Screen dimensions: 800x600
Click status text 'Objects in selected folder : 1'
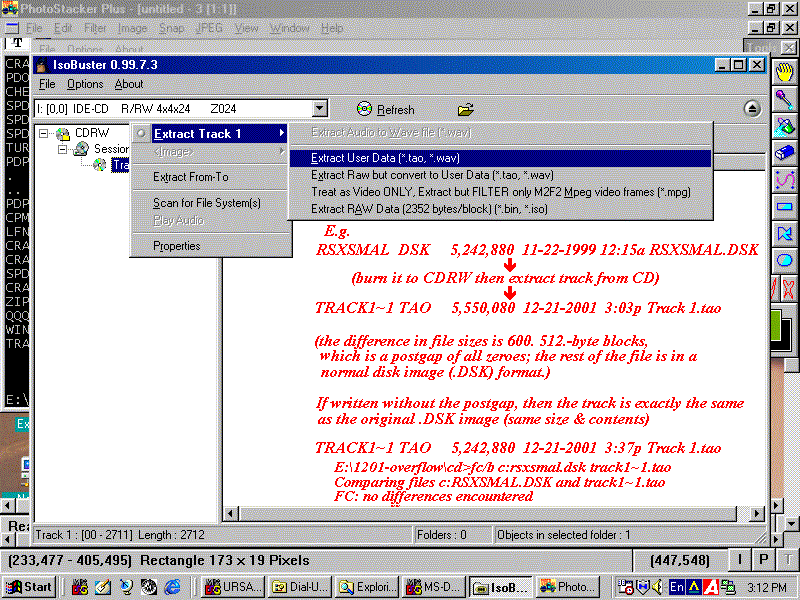pyautogui.click(x=564, y=535)
